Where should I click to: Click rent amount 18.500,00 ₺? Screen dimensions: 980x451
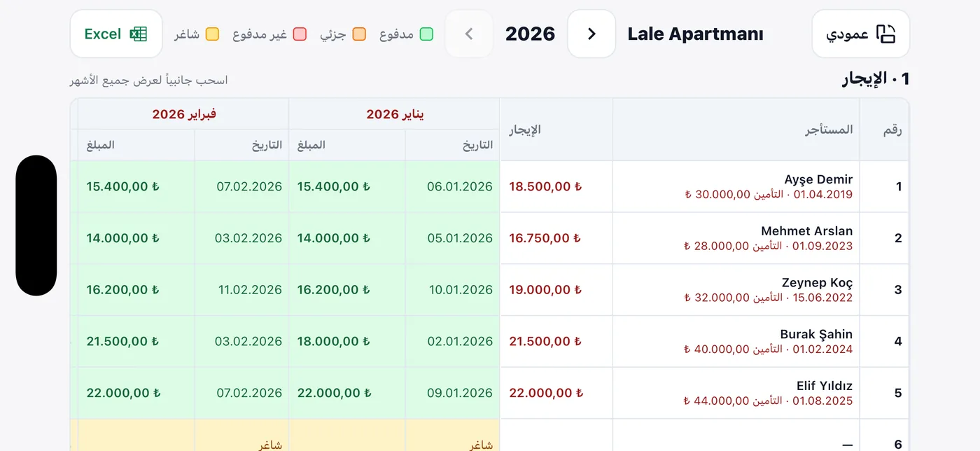545,186
